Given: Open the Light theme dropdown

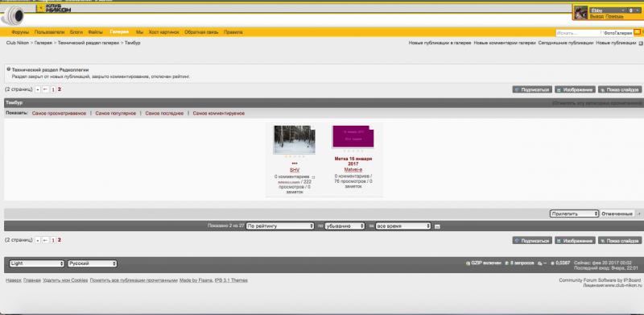Looking at the screenshot, I should click(37, 263).
